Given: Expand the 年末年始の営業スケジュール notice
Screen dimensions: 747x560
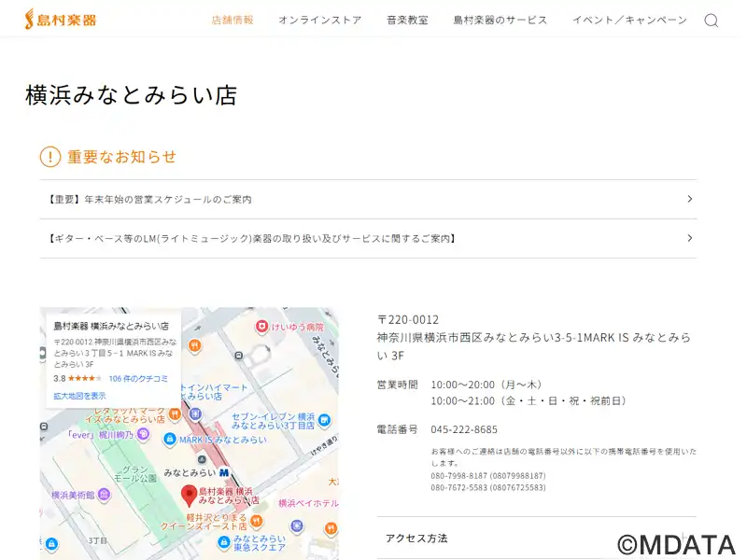Looking at the screenshot, I should (x=368, y=200).
